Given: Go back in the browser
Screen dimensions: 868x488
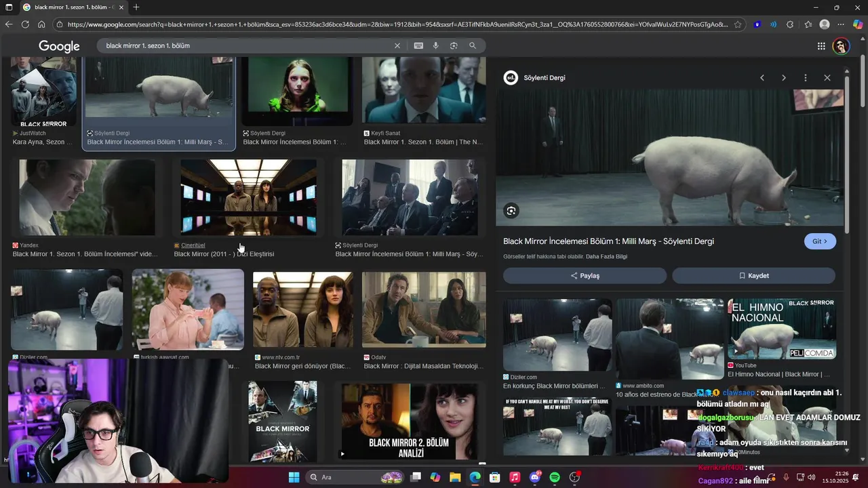Looking at the screenshot, I should click(9, 24).
